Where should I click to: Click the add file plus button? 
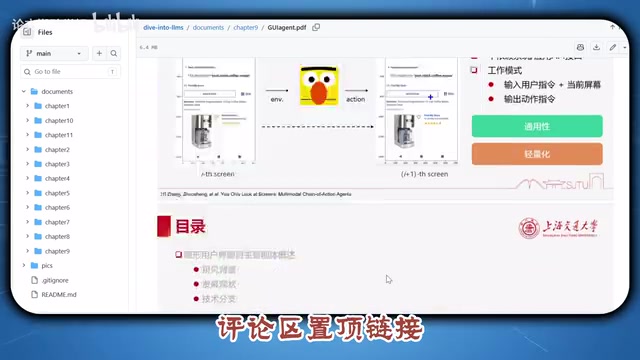(99, 53)
